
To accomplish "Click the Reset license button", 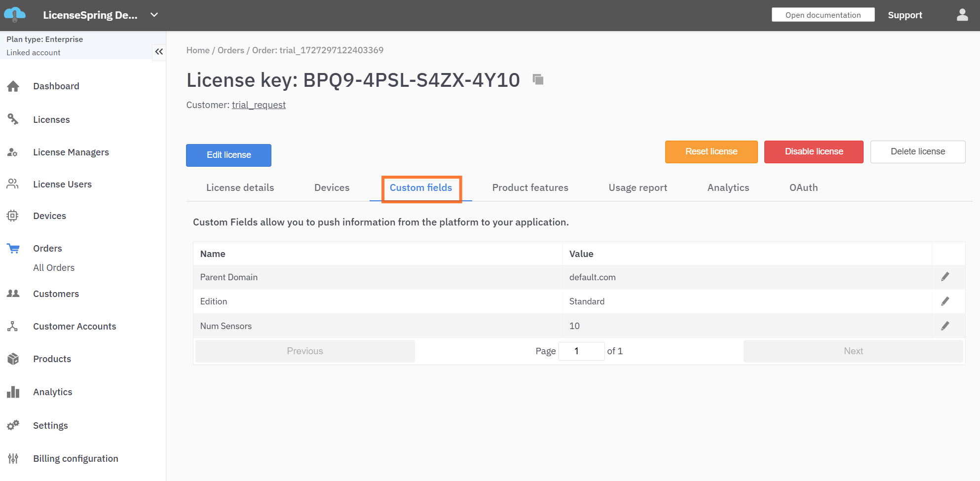I will 711,152.
